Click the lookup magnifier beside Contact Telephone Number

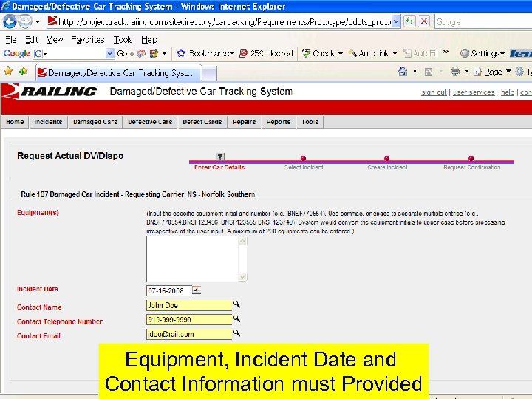pyautogui.click(x=236, y=319)
